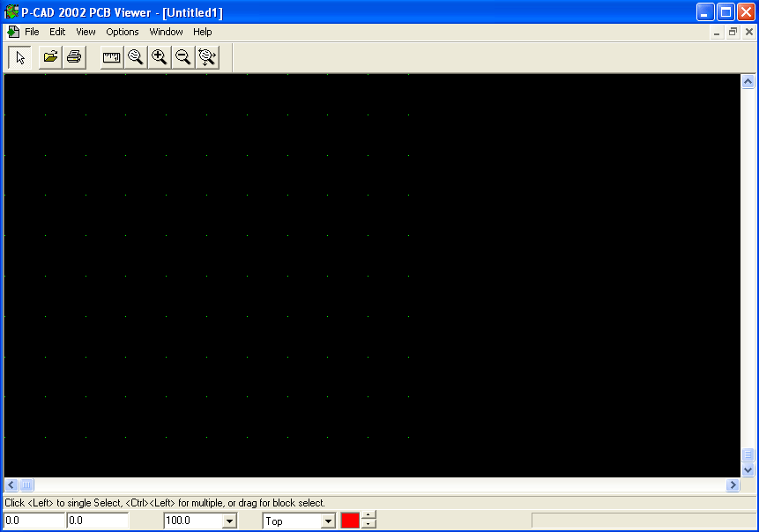This screenshot has width=759, height=532.
Task: Open the View menu
Action: 86,32
